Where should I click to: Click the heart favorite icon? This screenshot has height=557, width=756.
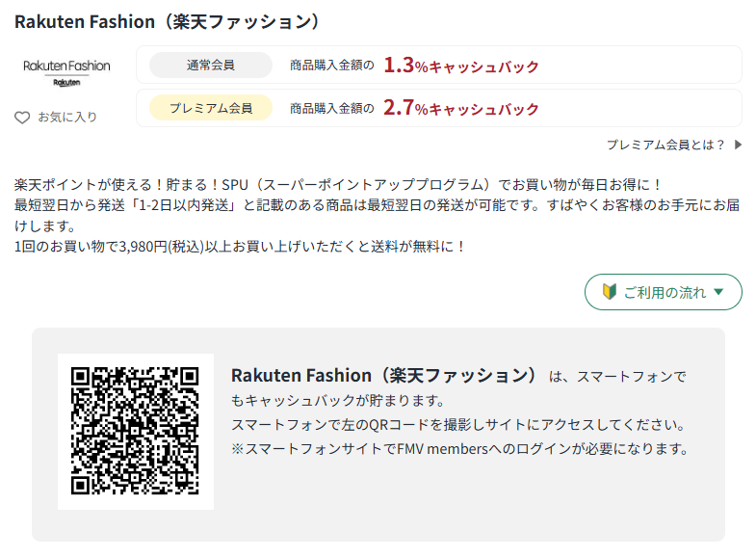click(22, 118)
